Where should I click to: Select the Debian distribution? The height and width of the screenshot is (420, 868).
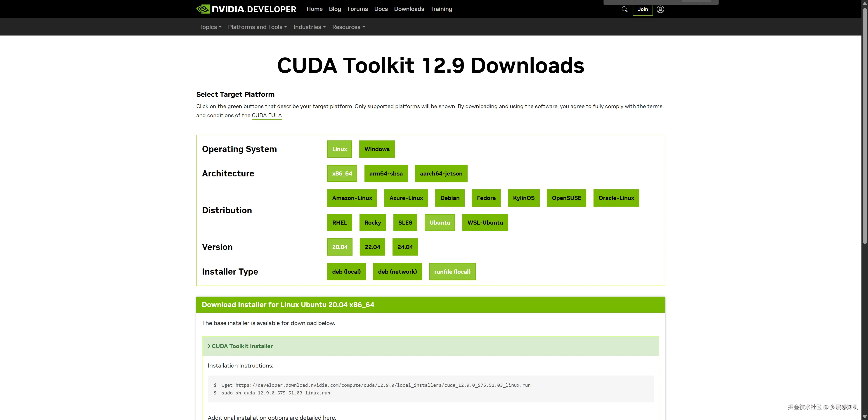[449, 198]
